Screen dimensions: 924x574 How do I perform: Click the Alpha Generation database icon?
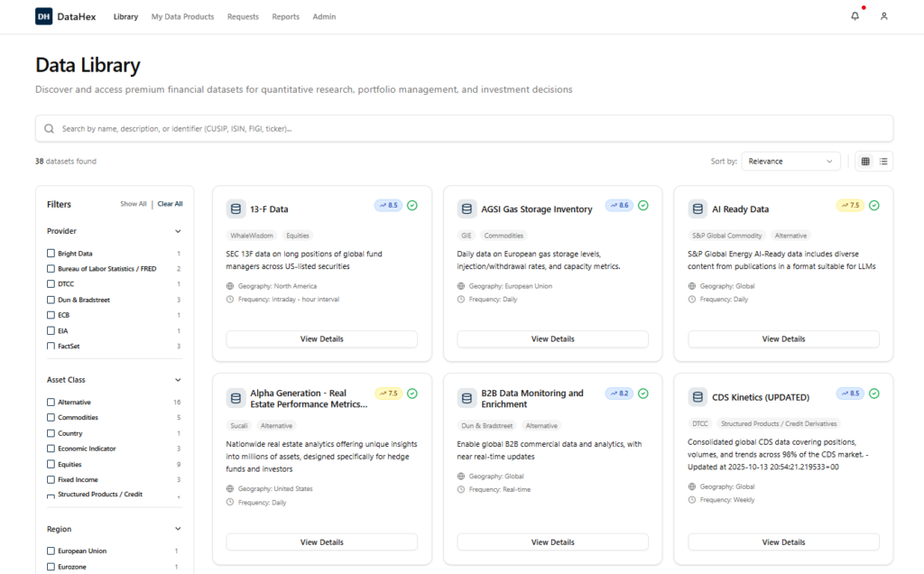(x=236, y=398)
